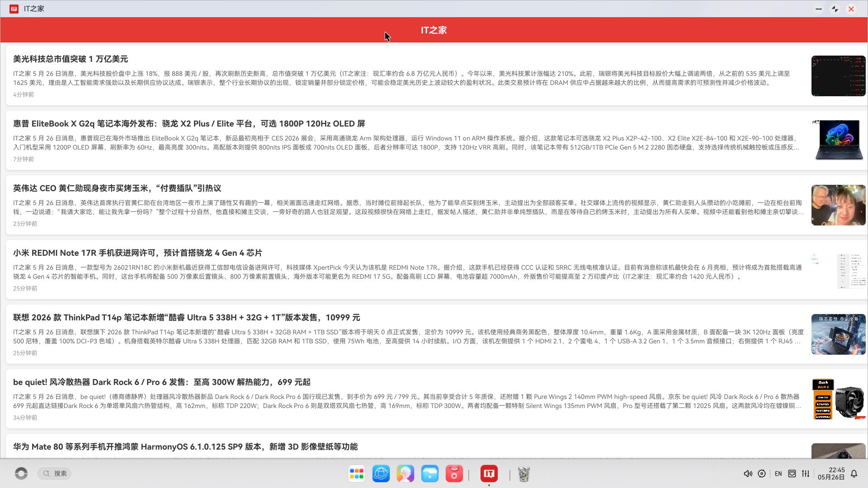Open the notification bell icon
This screenshot has height=488, width=868.
point(854,474)
